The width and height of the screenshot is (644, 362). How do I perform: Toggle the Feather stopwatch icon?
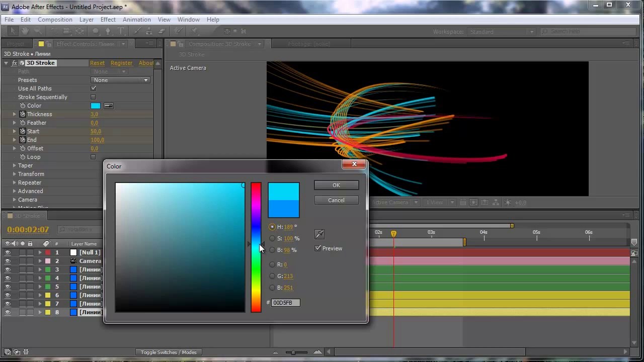[23, 123]
